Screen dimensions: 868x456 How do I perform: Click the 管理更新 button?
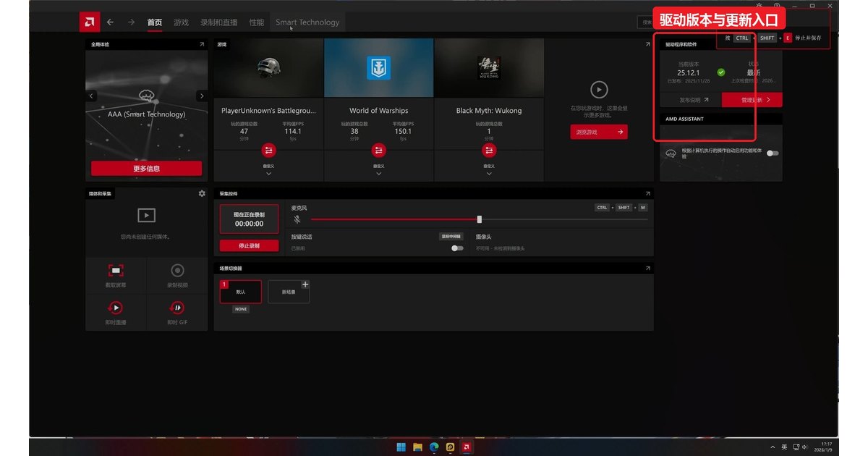[752, 100]
